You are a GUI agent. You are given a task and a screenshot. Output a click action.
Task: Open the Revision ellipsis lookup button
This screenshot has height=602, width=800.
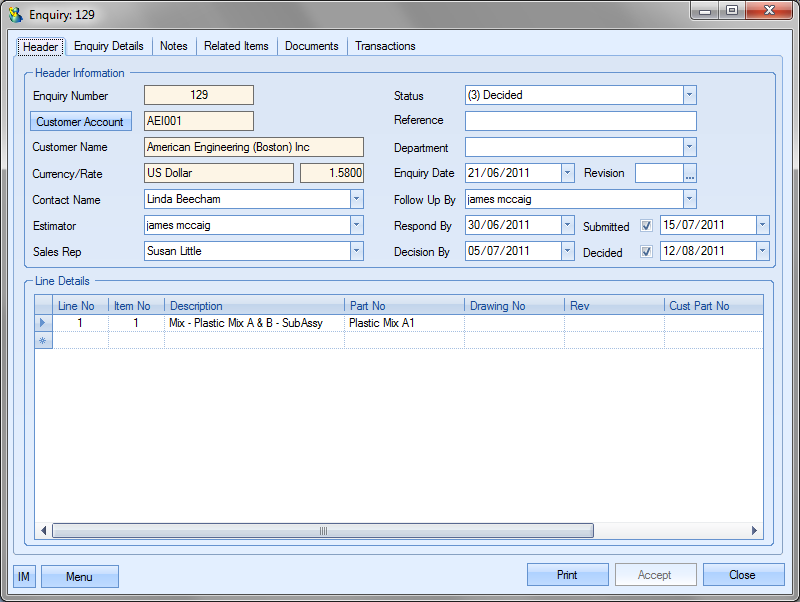pos(689,174)
